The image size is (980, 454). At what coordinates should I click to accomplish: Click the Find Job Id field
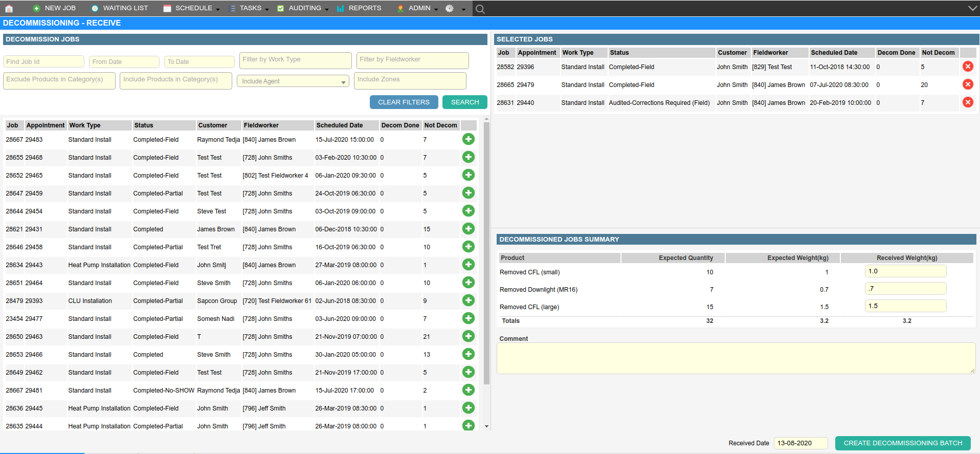tap(43, 62)
